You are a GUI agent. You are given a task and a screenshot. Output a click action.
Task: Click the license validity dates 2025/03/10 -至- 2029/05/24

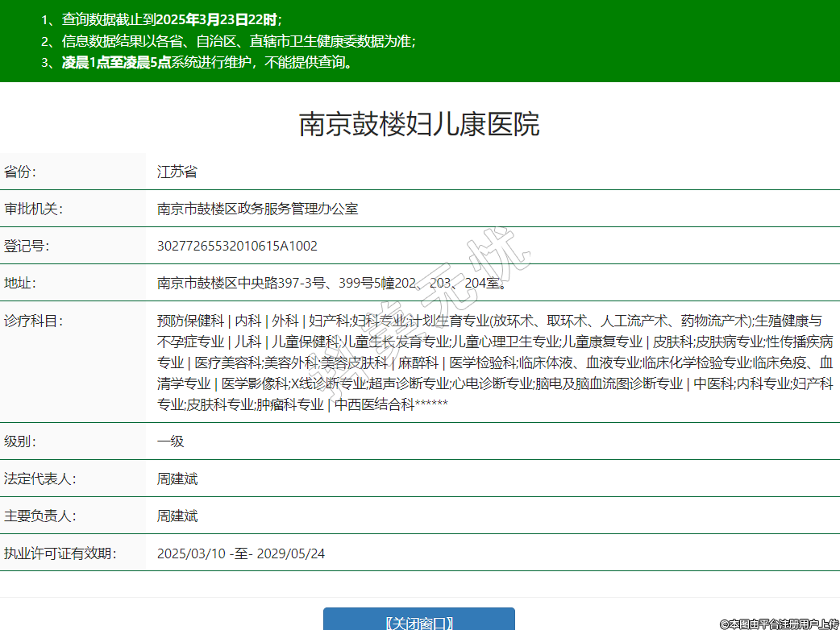pos(241,553)
